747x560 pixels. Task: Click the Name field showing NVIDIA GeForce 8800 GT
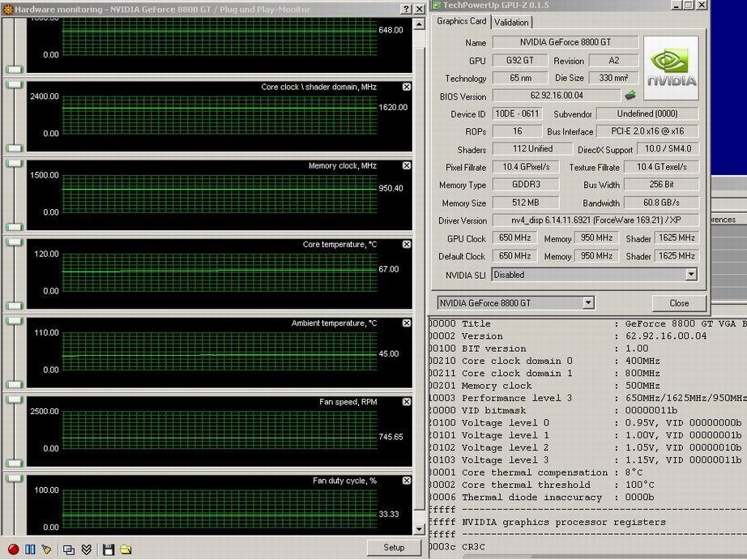click(x=565, y=42)
